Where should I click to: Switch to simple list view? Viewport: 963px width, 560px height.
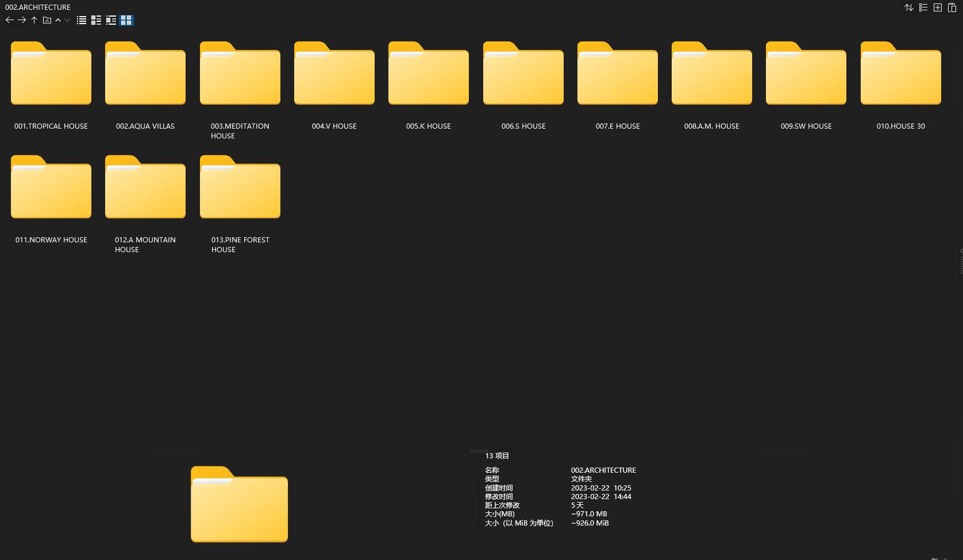pos(82,20)
